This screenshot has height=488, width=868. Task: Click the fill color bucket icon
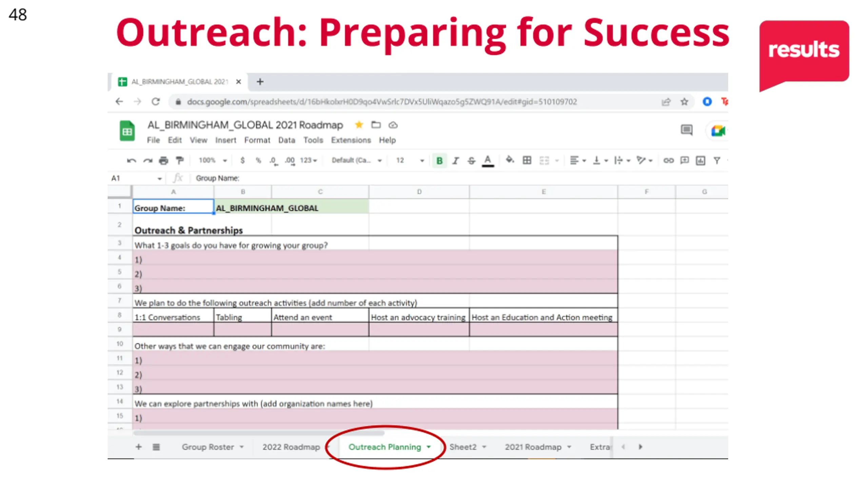click(x=510, y=160)
